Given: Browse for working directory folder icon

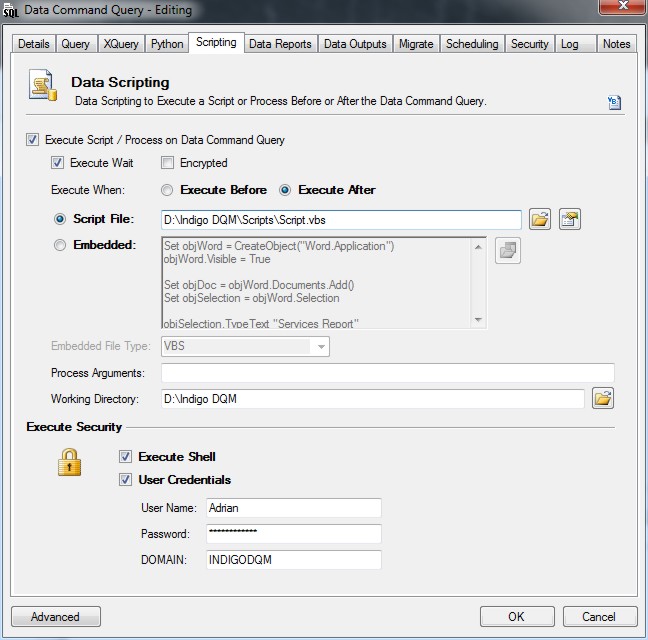Looking at the screenshot, I should 603,399.
